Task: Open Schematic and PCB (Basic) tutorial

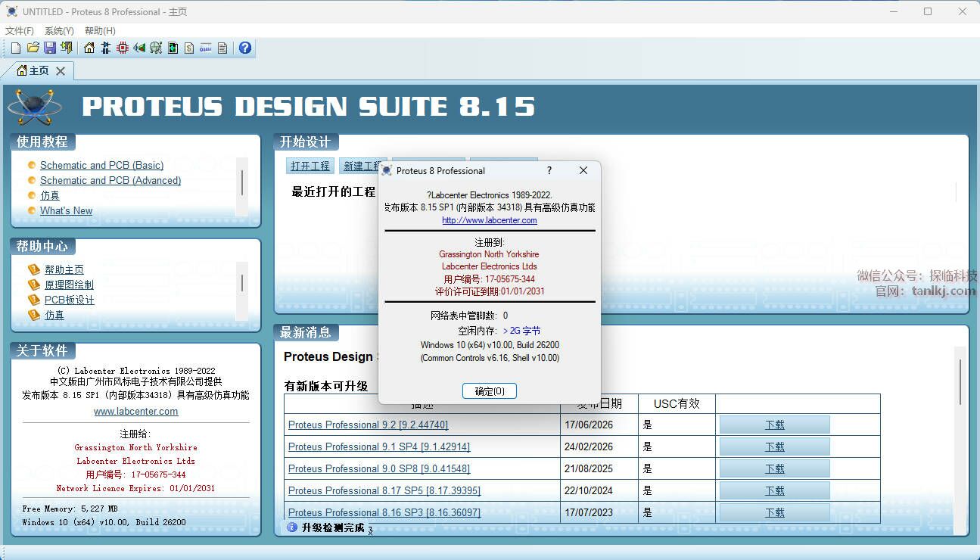Action: coord(101,165)
